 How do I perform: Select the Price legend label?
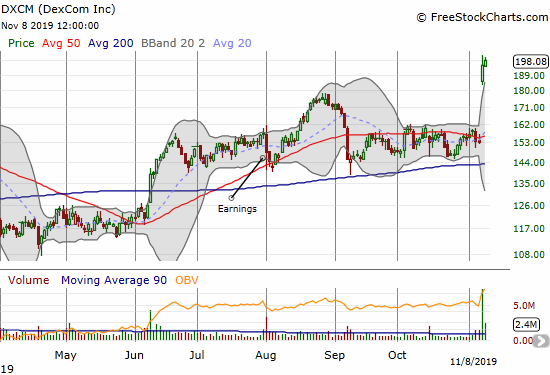coord(21,43)
